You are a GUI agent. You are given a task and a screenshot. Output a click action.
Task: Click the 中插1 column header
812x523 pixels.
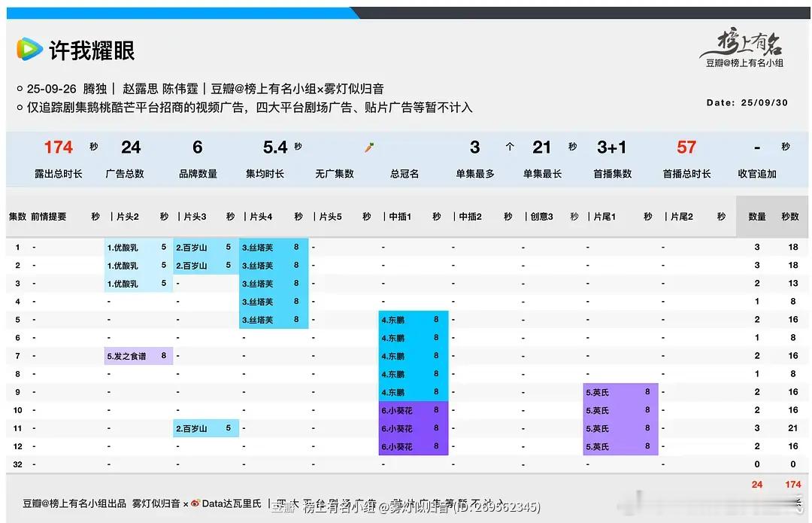(400, 217)
